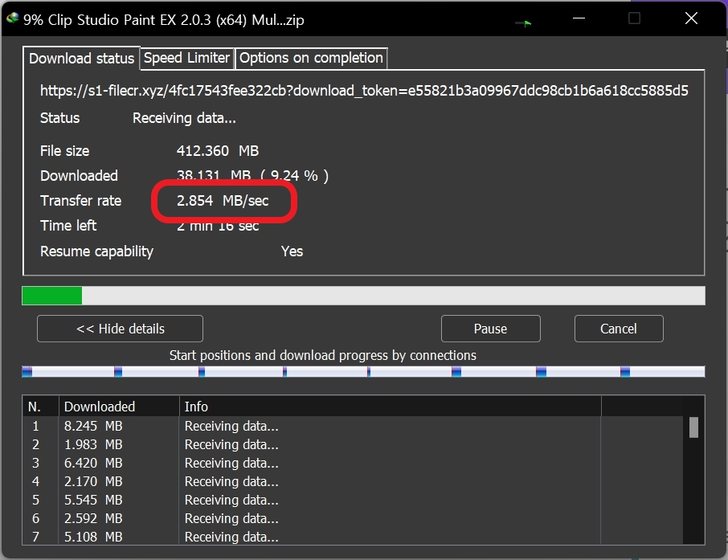Click the Receiving data... status value
Viewport: 728px width, 560px height.
pos(184,118)
